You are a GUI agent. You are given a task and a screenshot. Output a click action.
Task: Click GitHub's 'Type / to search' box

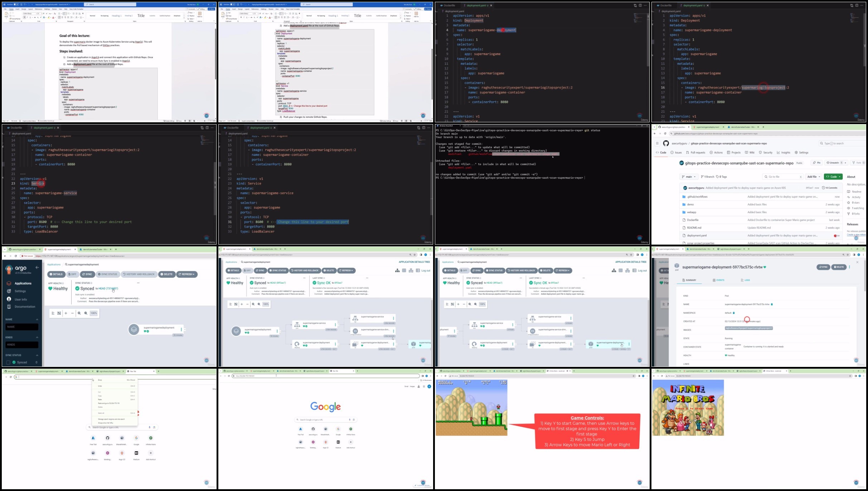(x=842, y=143)
